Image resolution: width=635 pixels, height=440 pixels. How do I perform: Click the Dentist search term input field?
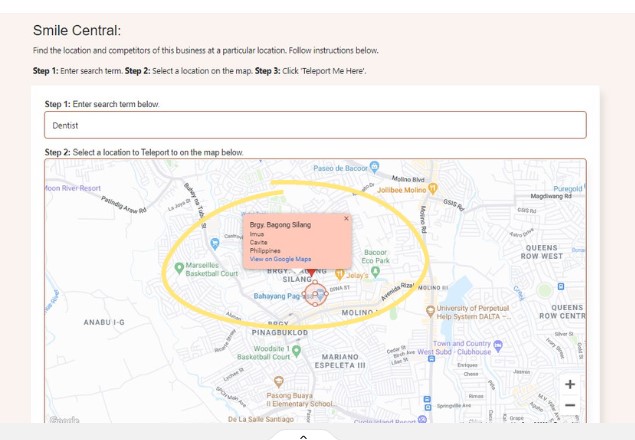coord(315,125)
